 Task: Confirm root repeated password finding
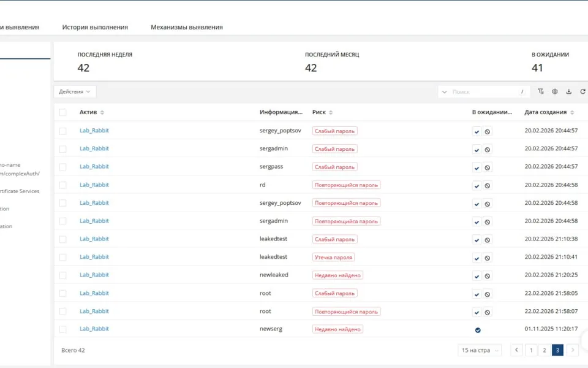(477, 312)
